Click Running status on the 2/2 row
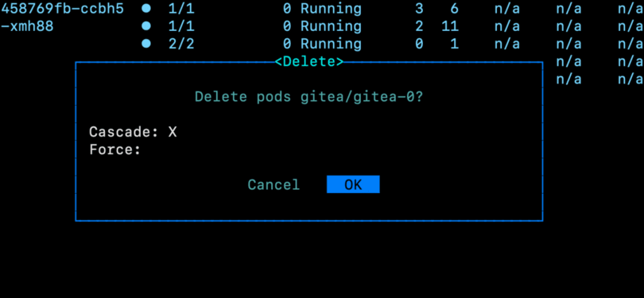 pos(331,44)
